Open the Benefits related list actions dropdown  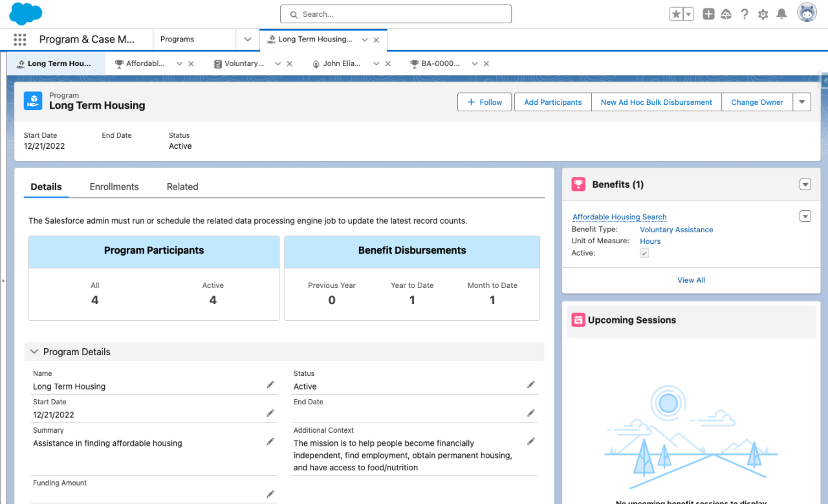(805, 184)
